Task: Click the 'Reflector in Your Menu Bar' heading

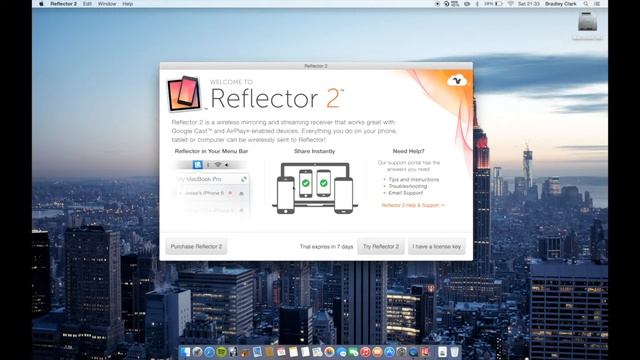Action: click(x=211, y=151)
